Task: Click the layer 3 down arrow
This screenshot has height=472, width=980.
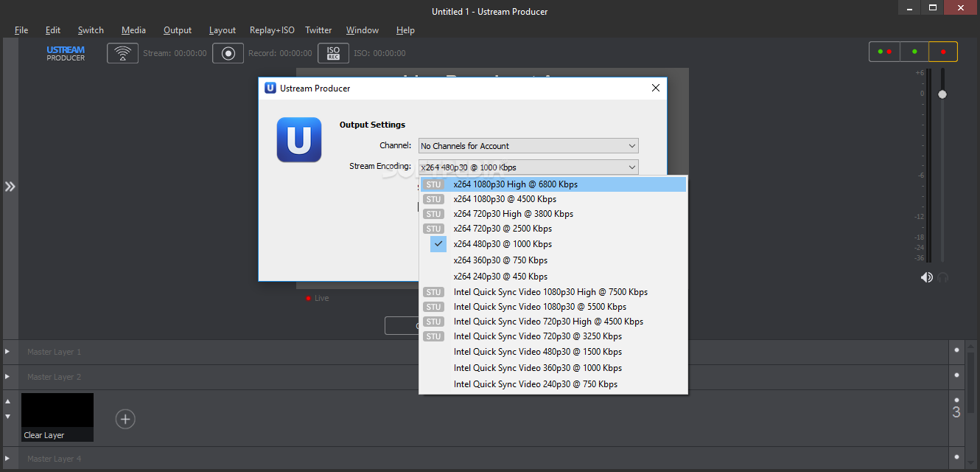Action: click(x=8, y=417)
